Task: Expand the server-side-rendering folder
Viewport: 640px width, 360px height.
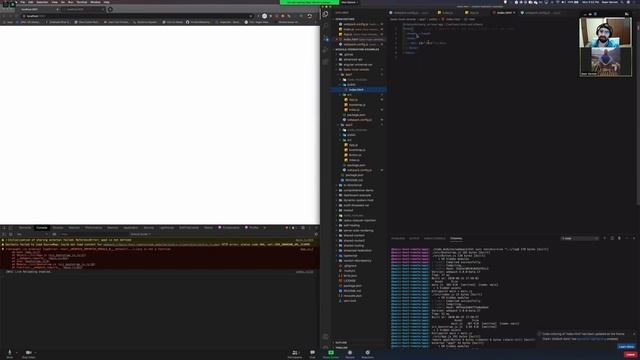Action: 358,231
